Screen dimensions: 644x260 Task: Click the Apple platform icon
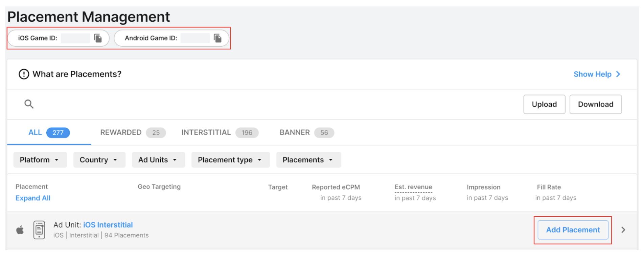click(20, 230)
